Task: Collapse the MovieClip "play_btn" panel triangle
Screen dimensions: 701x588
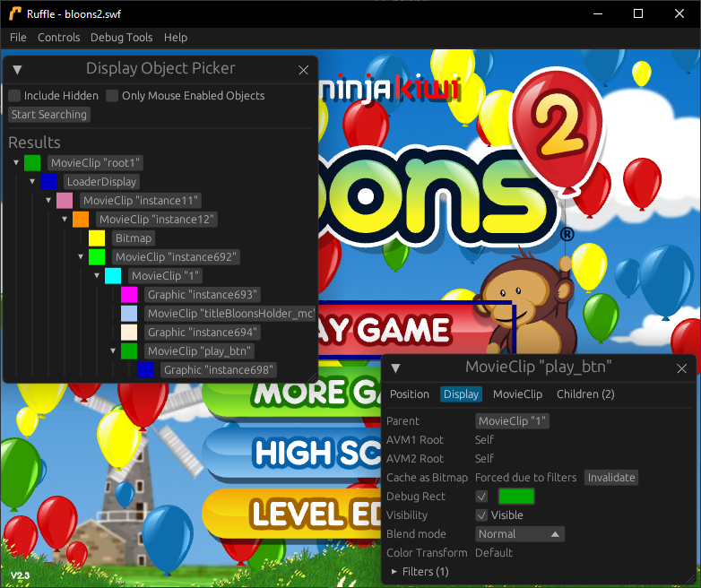Action: [395, 367]
